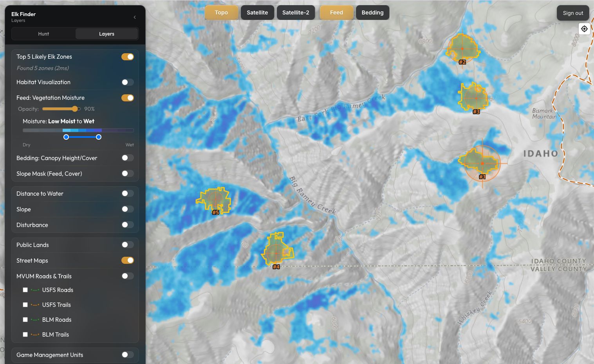Check the BLM Roads checkbox
This screenshot has width=594, height=364.
[25, 320]
